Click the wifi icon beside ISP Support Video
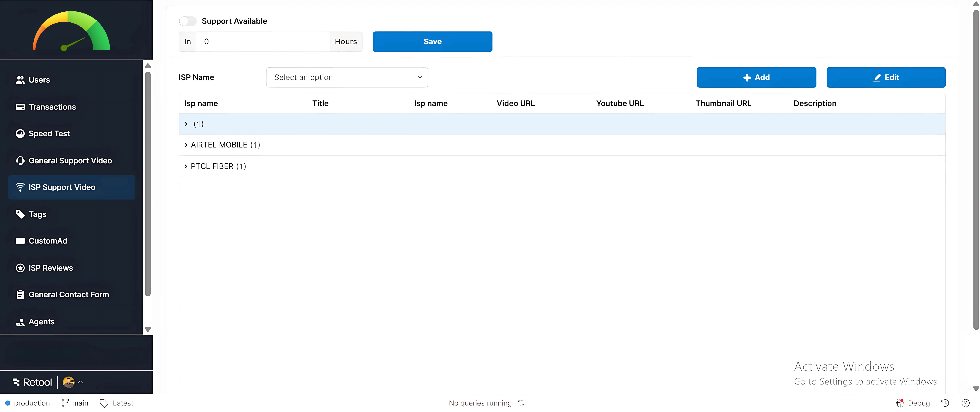980x412 pixels. tap(20, 187)
